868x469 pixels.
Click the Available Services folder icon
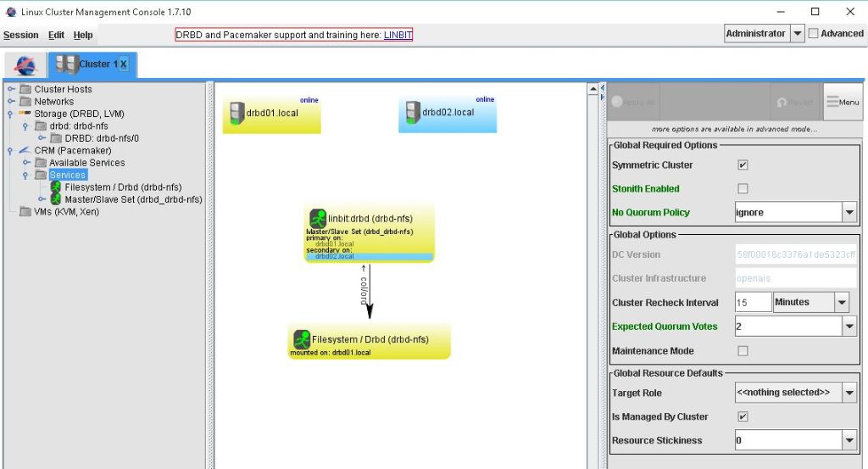tap(41, 162)
